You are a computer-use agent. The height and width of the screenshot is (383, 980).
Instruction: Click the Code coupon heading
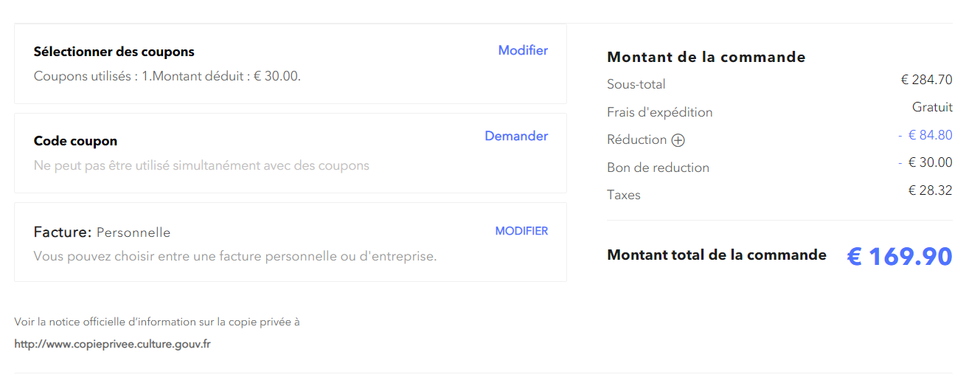pos(75,141)
